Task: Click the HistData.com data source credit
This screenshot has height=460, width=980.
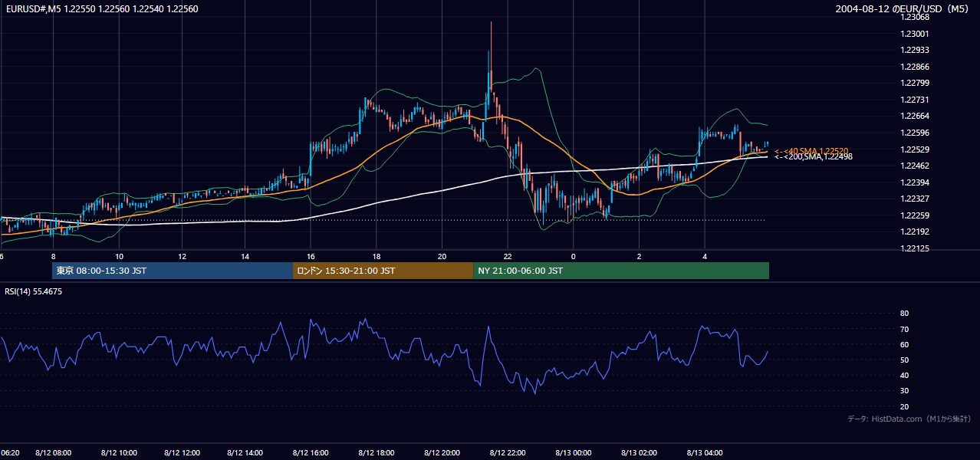Action: point(909,419)
